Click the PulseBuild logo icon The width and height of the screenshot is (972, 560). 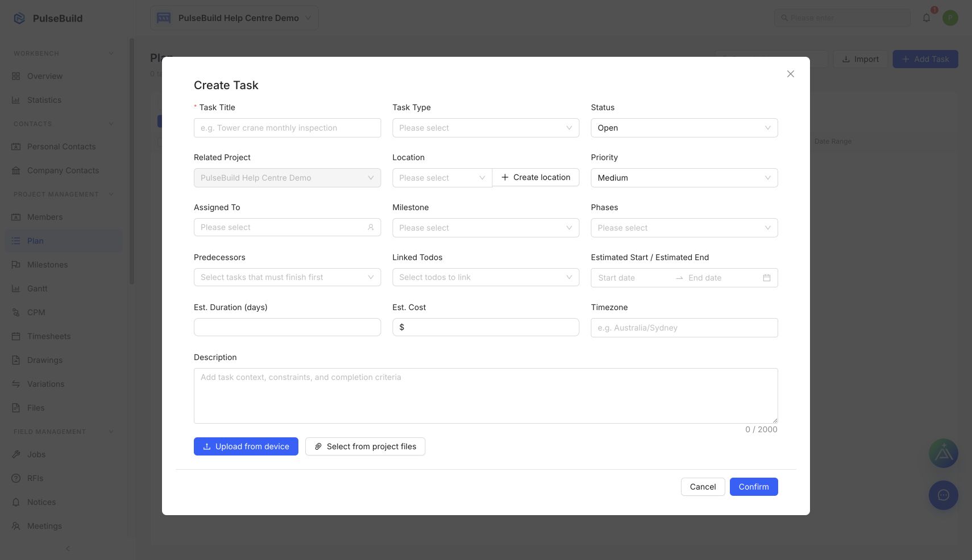(19, 18)
